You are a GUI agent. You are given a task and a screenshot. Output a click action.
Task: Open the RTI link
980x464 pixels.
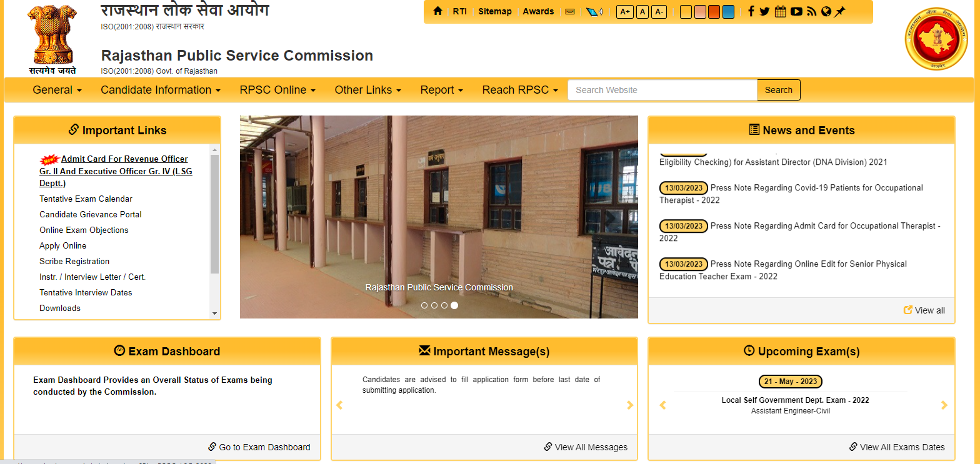460,11
